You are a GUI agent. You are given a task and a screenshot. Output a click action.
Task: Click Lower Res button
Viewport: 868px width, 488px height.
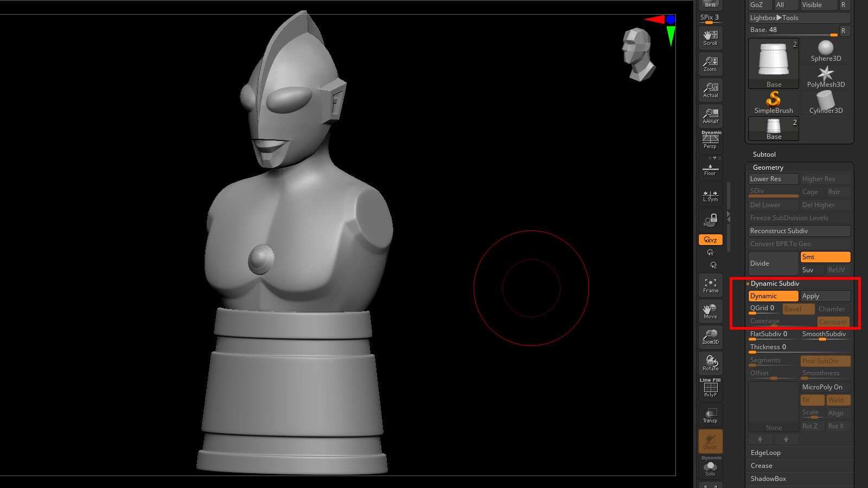(773, 179)
